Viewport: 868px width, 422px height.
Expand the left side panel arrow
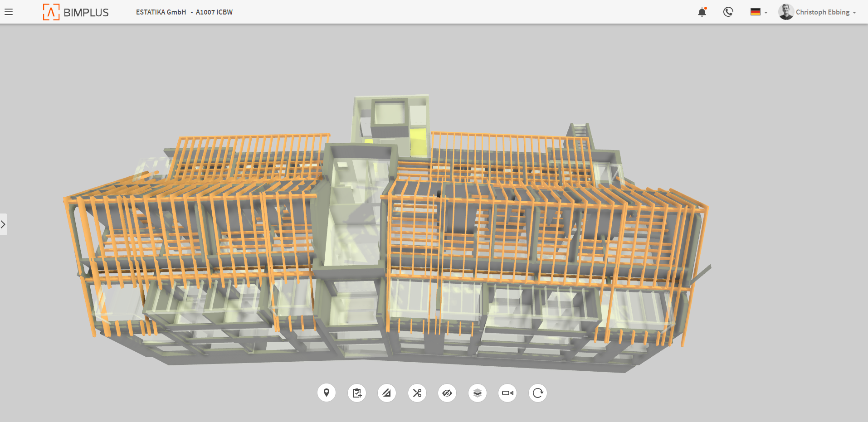pyautogui.click(x=3, y=224)
